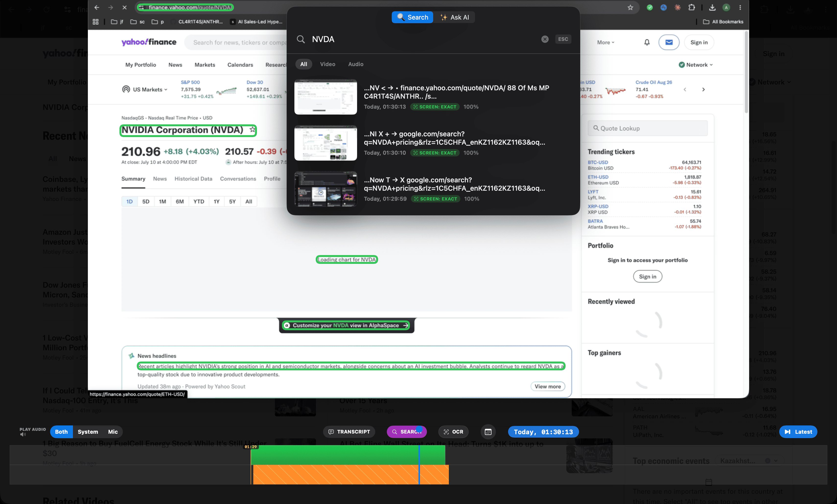Open the green checkmark extension icon
This screenshot has height=504, width=837.
650,8
